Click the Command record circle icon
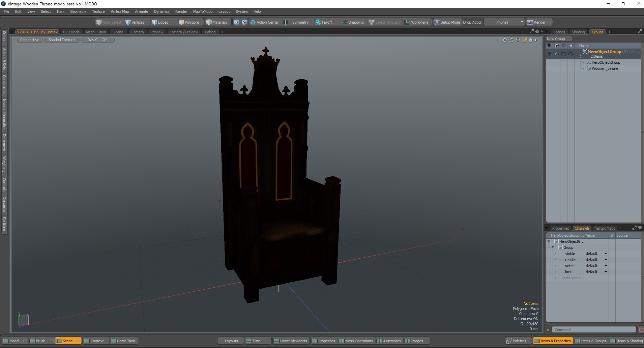 tap(641, 330)
